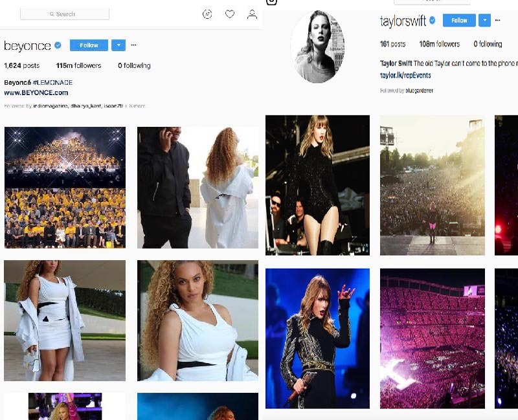
Task: Open Taylor Swift's profile picture
Action: tap(317, 46)
